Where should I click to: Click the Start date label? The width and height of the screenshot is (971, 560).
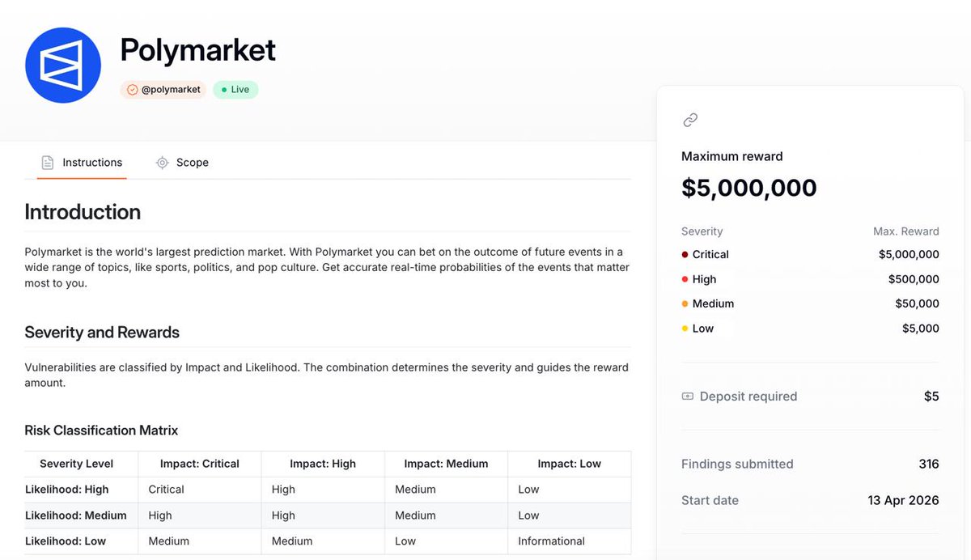pos(710,500)
